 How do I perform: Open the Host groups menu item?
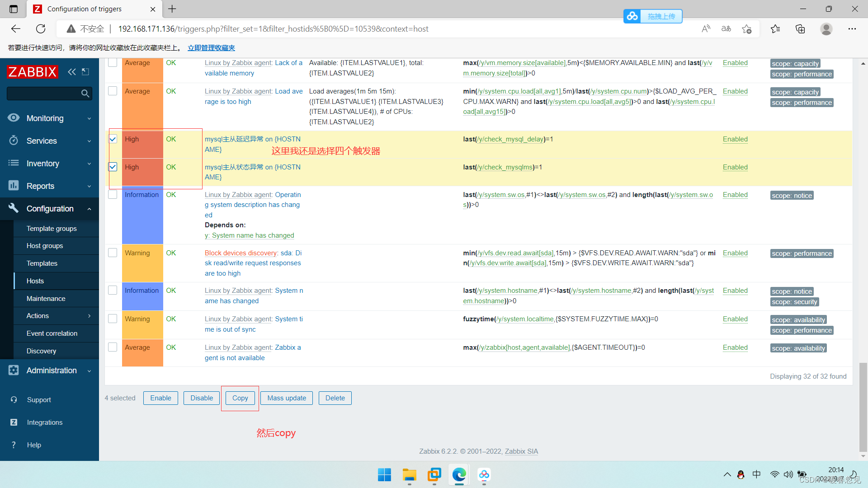point(45,246)
